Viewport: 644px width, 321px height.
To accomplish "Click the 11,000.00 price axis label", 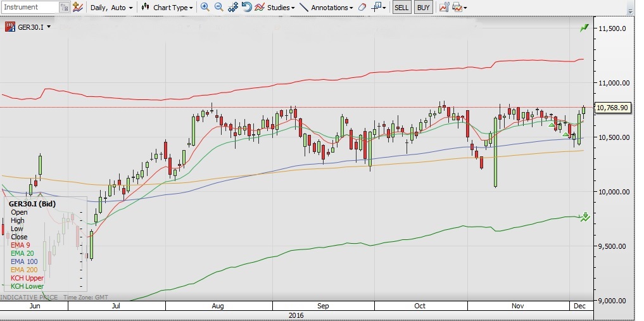I will coord(614,83).
